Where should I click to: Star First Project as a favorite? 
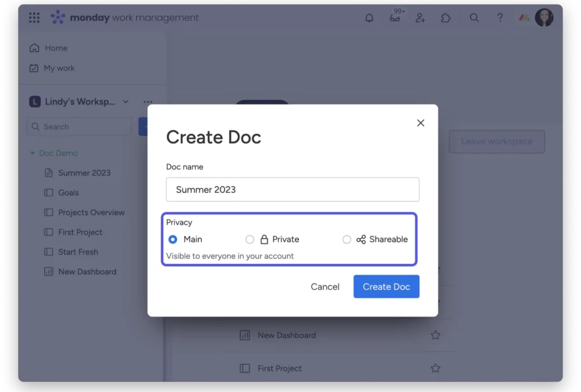(x=435, y=368)
